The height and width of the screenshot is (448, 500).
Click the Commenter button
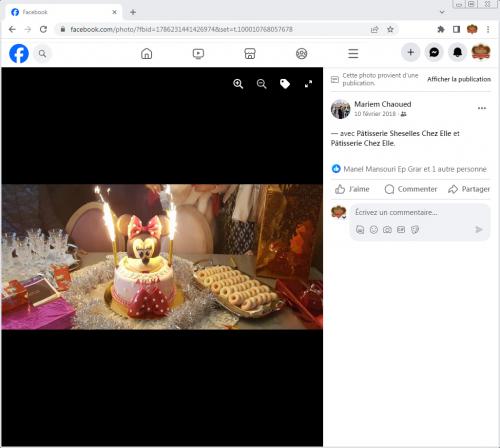(x=411, y=189)
